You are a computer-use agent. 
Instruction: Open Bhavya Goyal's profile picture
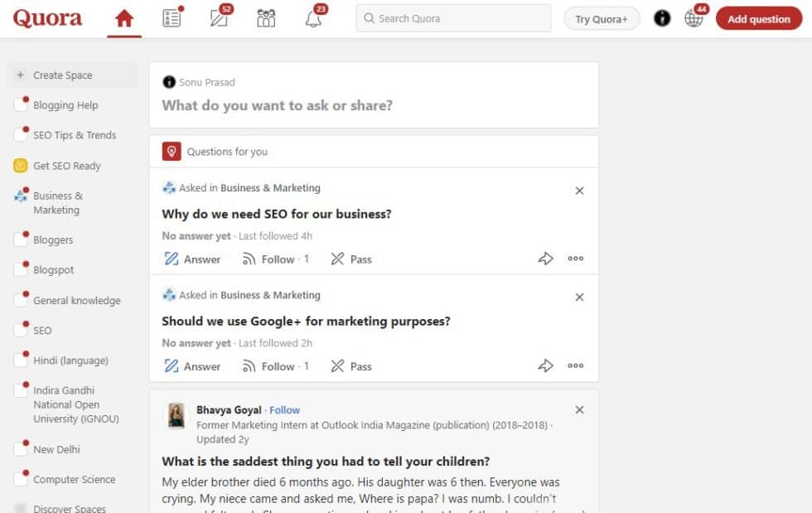pos(176,416)
